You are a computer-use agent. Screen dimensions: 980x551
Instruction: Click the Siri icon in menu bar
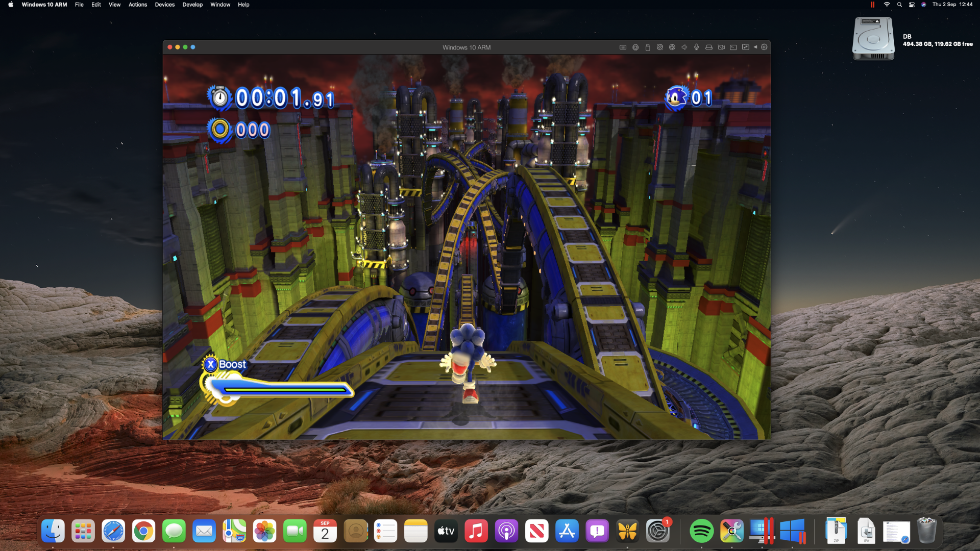pos(924,5)
